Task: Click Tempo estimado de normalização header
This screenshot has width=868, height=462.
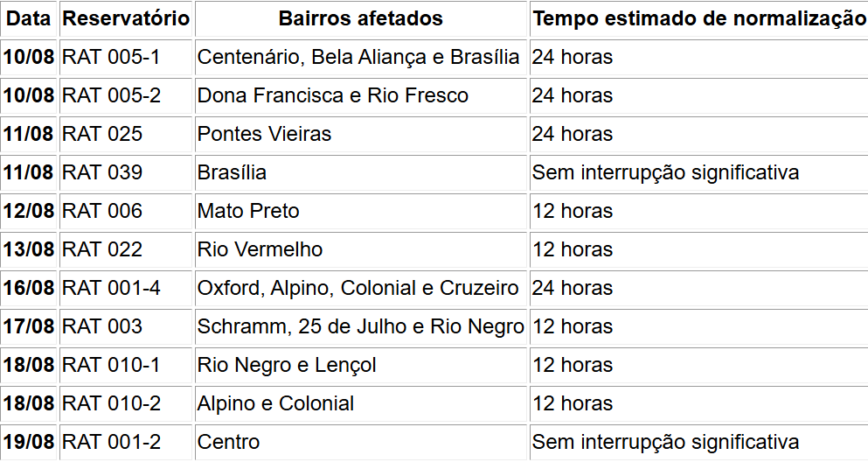Action: [698, 19]
